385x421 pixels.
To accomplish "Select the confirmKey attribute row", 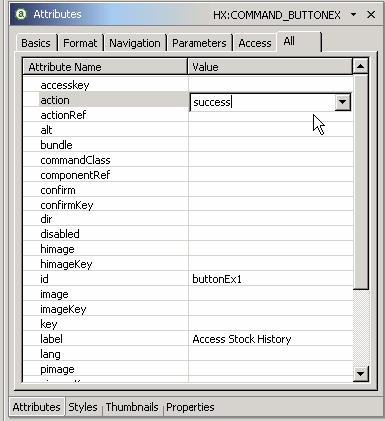I will pos(188,205).
